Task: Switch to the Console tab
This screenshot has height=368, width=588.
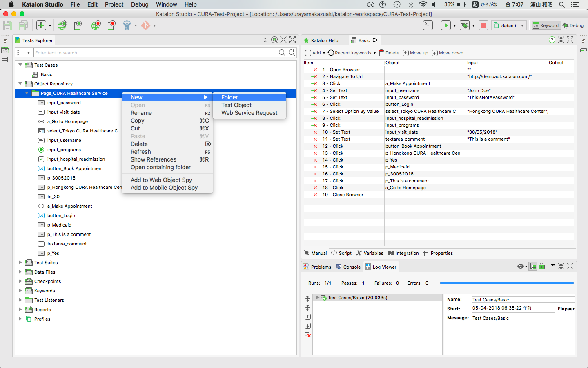Action: [348, 267]
